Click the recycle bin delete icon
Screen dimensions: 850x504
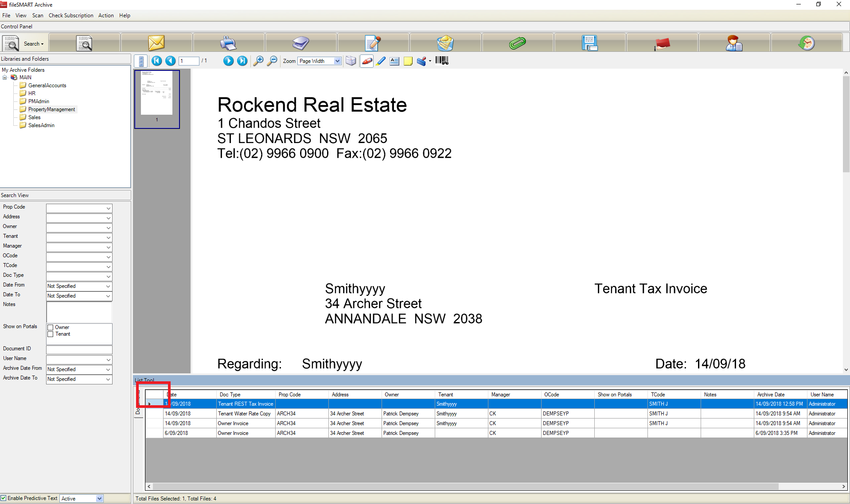pos(445,43)
